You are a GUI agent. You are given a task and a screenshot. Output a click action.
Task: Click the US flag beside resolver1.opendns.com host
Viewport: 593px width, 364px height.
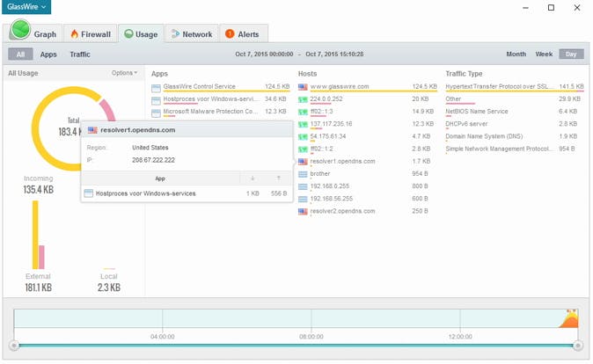pyautogui.click(x=303, y=162)
